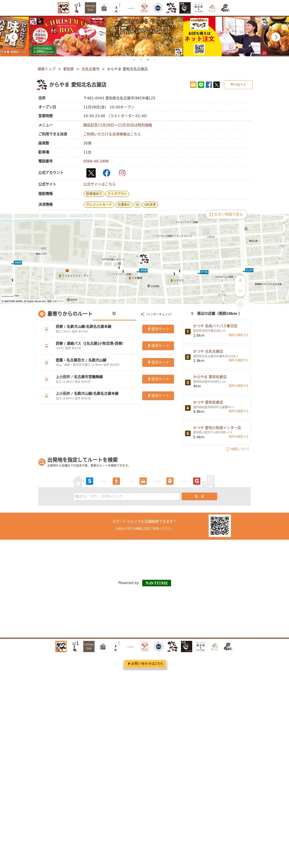This screenshot has width=289, height=868.
Task: Open nearby store からやま 愛知岩倉店
Action: tap(210, 377)
